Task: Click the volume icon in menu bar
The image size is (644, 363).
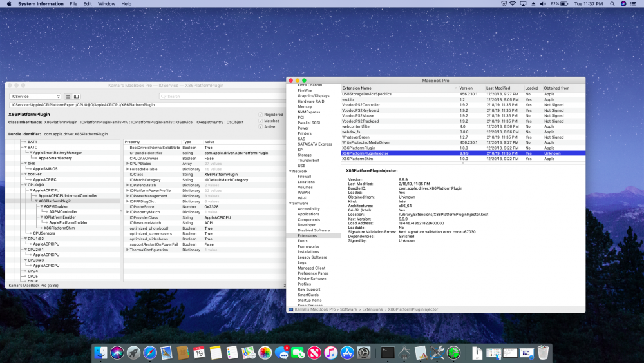Action: (x=543, y=4)
